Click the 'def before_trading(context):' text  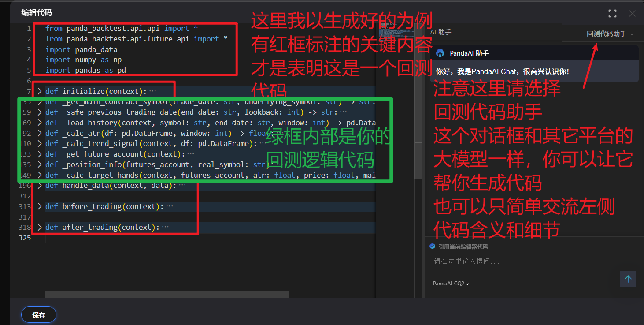click(104, 206)
